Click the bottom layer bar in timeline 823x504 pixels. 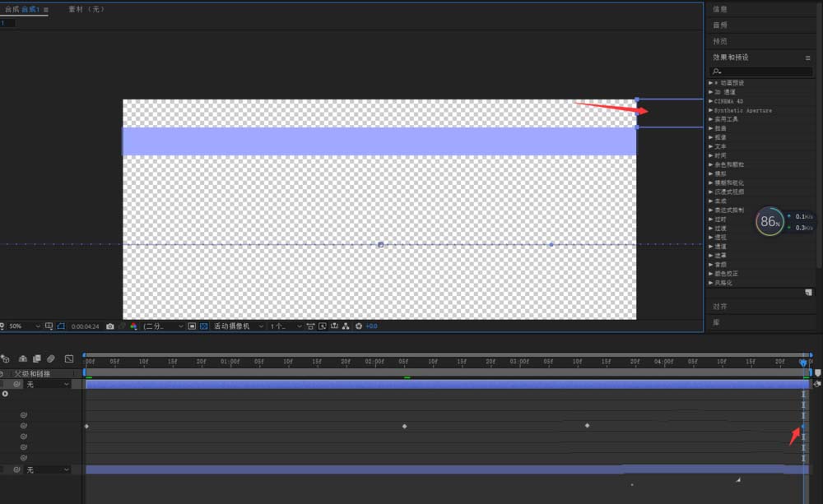446,470
